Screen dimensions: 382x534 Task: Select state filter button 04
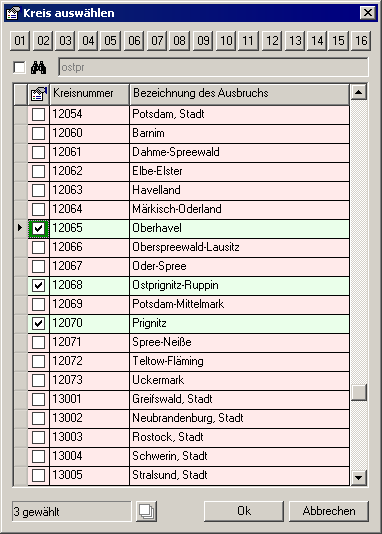[88, 41]
